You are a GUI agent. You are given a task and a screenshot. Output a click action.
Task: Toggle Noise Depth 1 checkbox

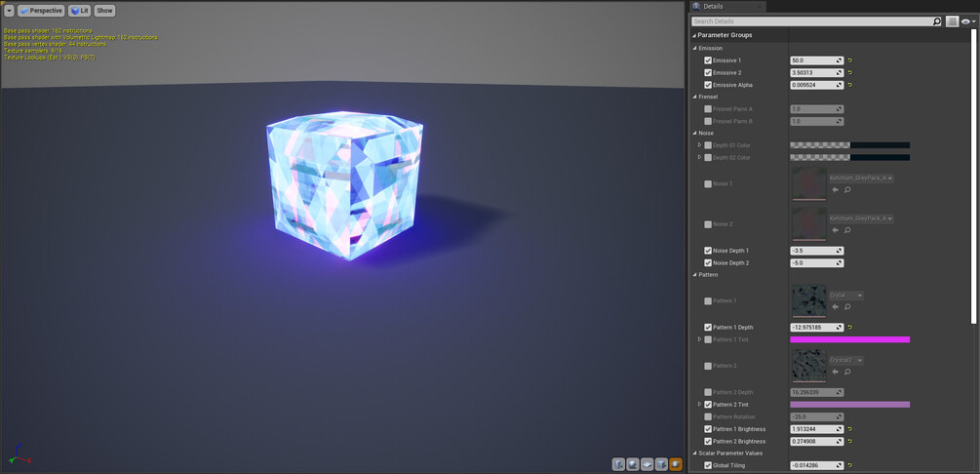coord(708,251)
